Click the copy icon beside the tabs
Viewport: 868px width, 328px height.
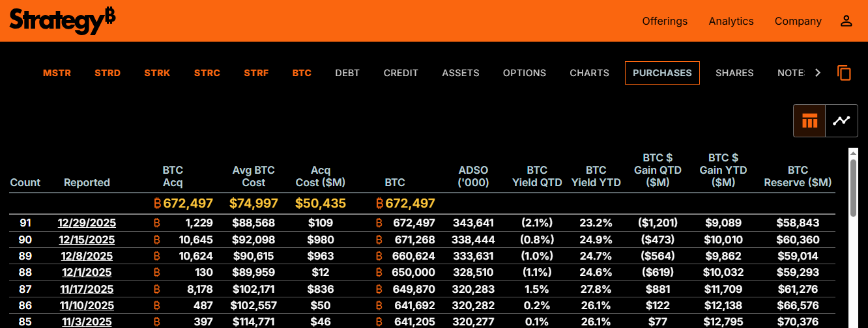844,73
